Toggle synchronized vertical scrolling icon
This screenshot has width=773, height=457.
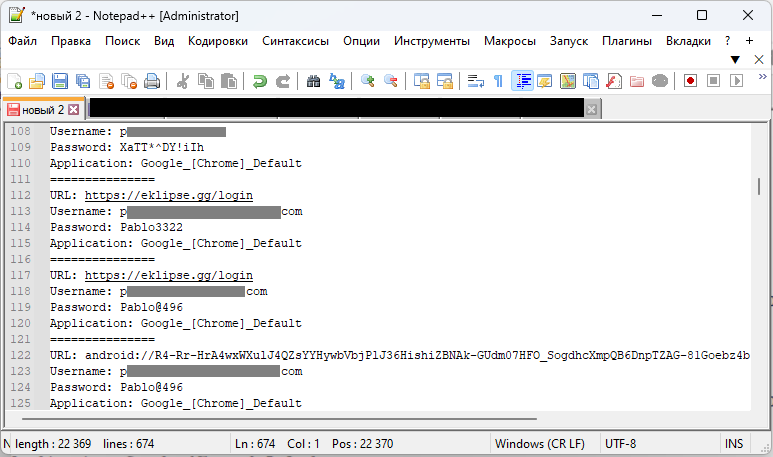click(422, 81)
